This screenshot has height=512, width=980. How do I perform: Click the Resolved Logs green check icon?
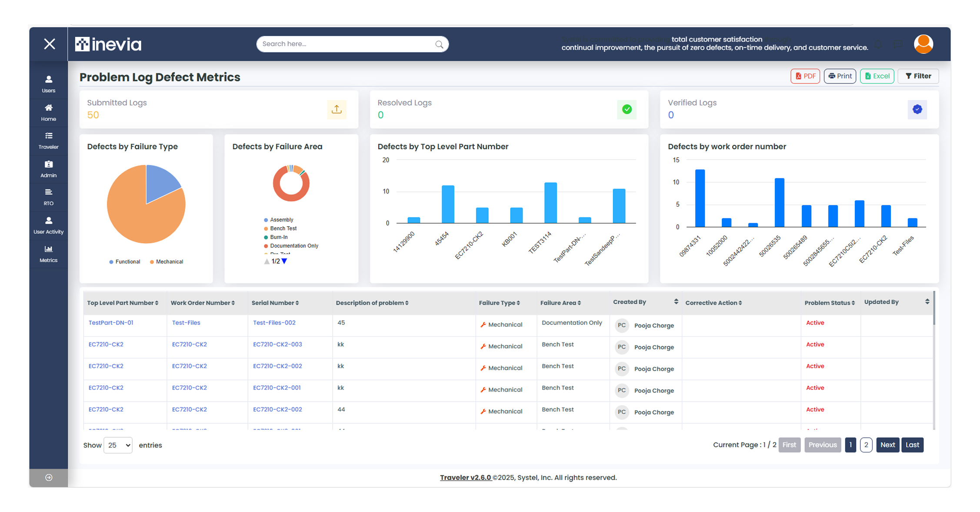tap(627, 109)
